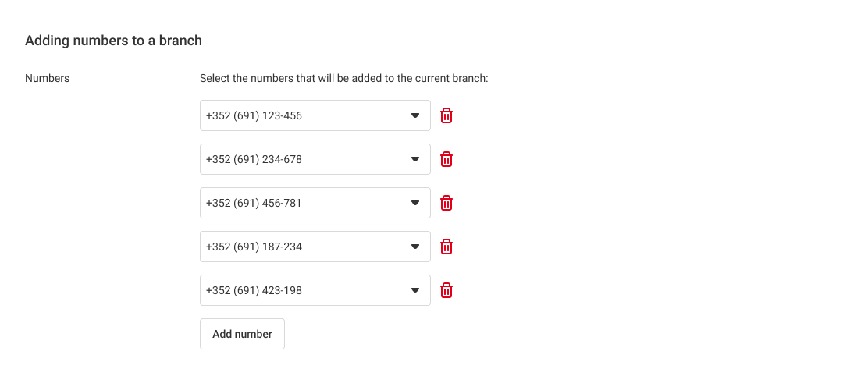Open the arrow of the +352 (691) 423-198 dropdown

[415, 290]
